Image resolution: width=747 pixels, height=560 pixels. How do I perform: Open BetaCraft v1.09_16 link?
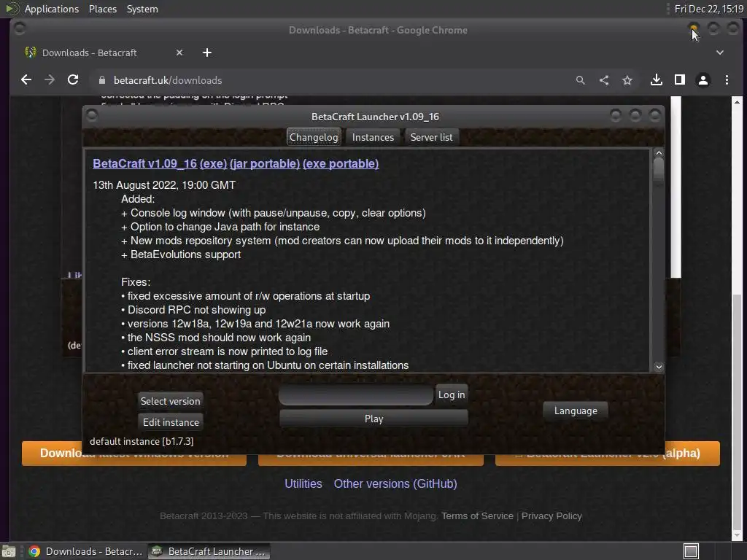click(x=145, y=163)
